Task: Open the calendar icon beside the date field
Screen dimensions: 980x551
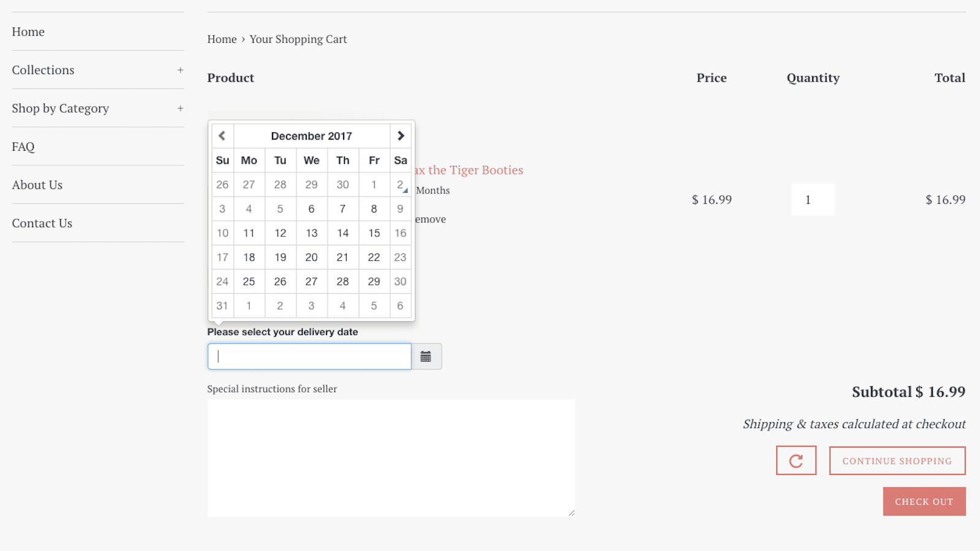Action: point(426,356)
